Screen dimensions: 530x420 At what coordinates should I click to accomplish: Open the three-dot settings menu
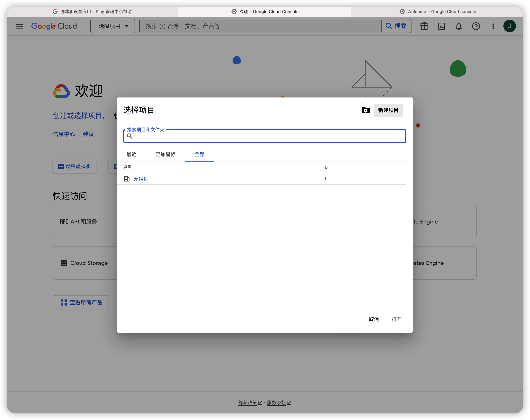coord(493,26)
